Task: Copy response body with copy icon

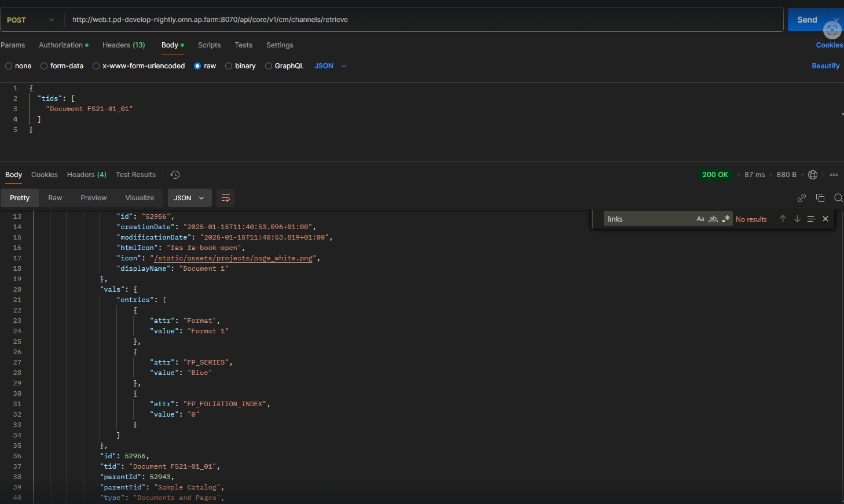Action: (x=820, y=198)
